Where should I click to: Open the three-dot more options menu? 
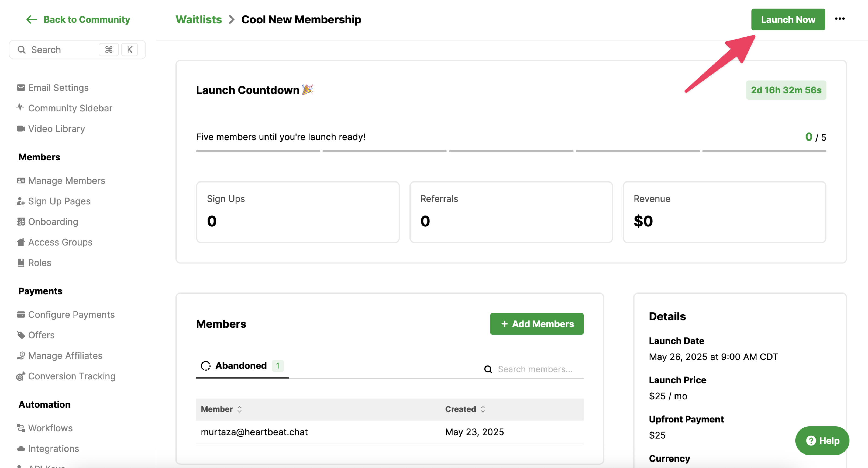pyautogui.click(x=839, y=19)
